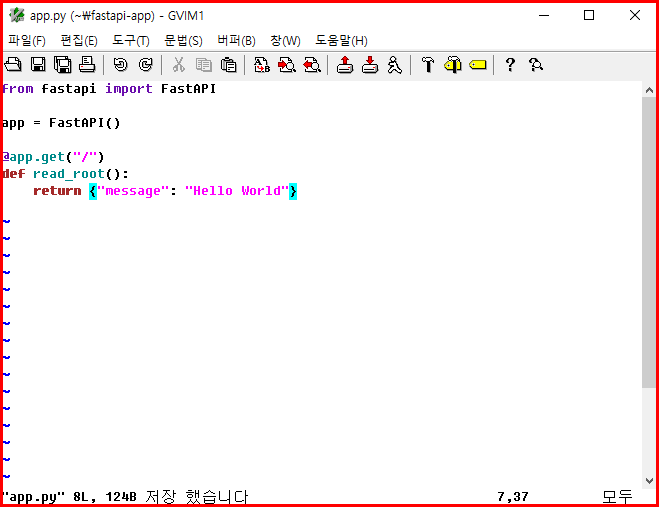Open the 창(W) menu
This screenshot has height=507, width=659.
click(x=285, y=41)
